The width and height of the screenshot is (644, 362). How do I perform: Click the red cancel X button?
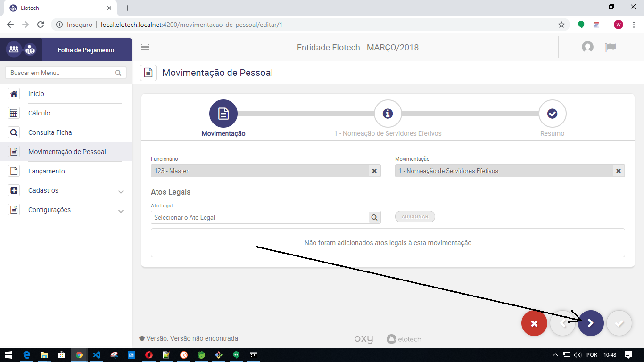click(x=534, y=323)
